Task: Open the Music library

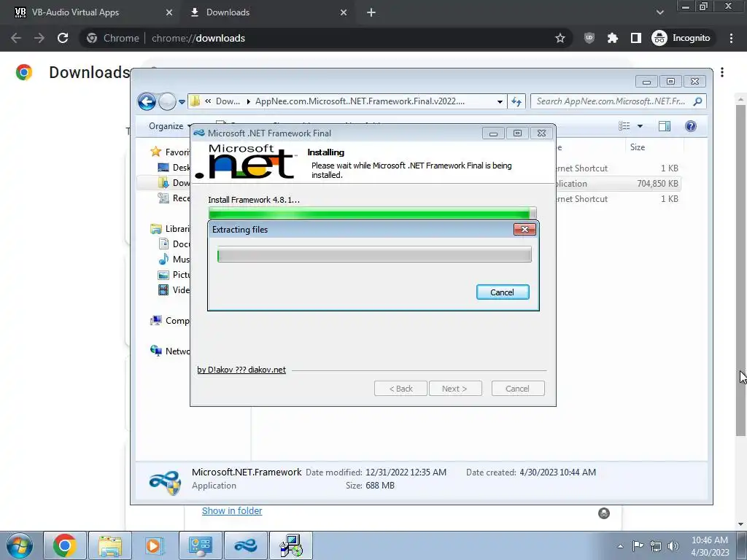Action: coord(174,259)
